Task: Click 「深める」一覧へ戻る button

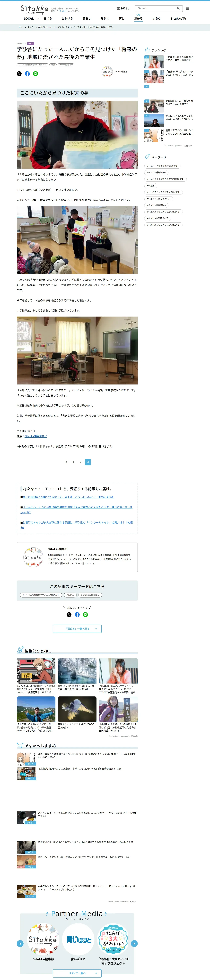Action: 77,629
